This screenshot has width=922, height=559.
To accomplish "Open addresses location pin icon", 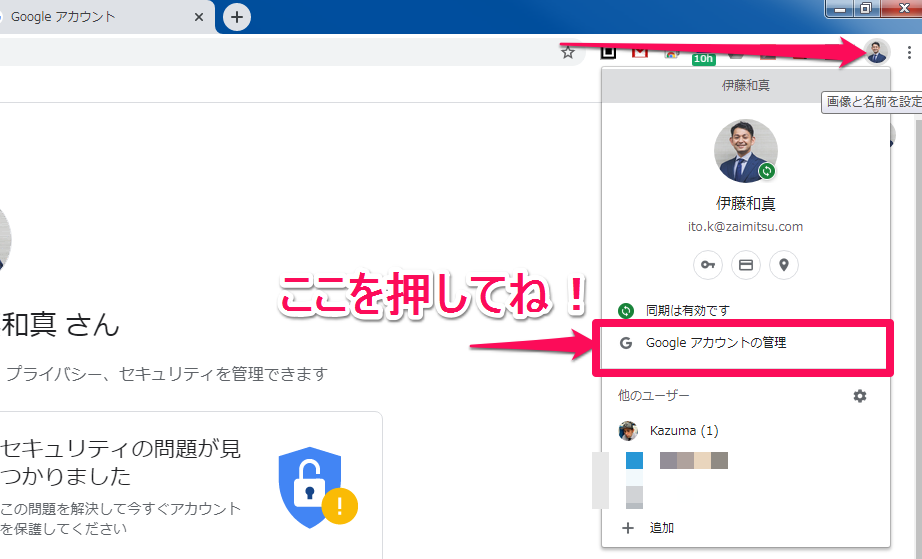I will (783, 265).
